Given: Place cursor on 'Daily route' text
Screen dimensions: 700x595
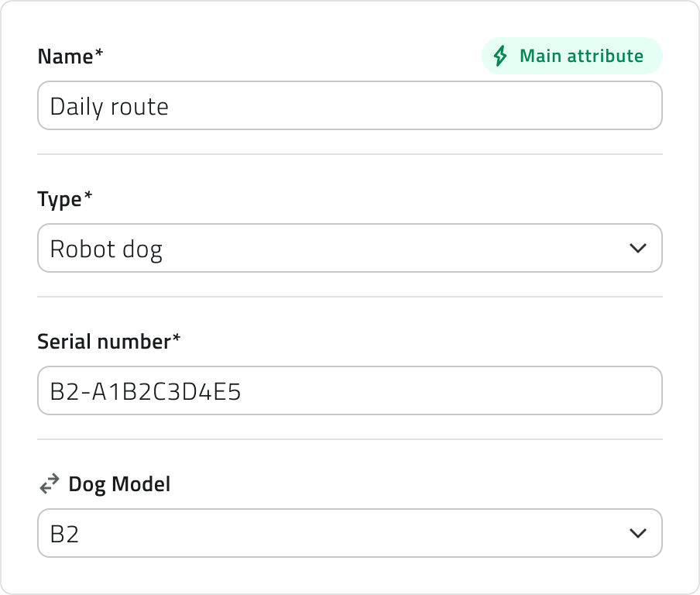Looking at the screenshot, I should click(109, 106).
